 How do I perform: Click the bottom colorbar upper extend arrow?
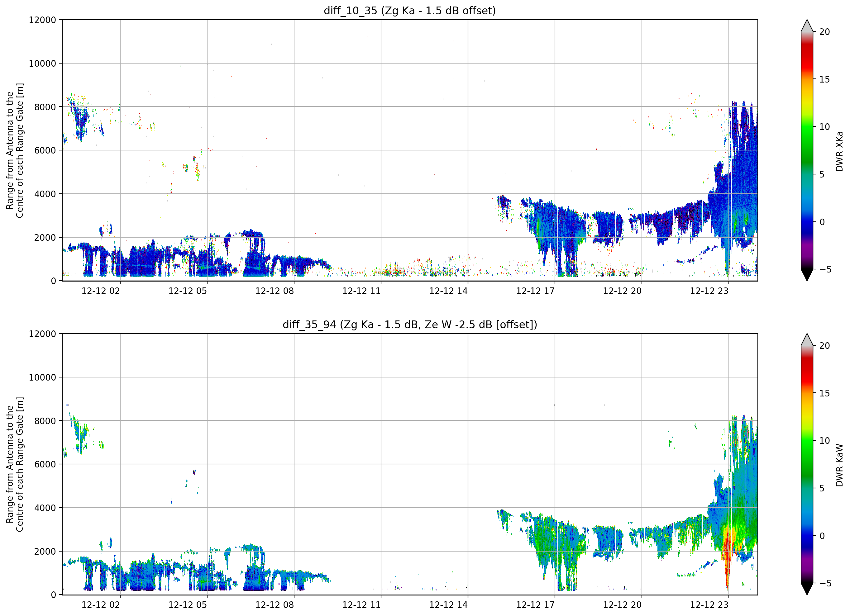pyautogui.click(x=807, y=339)
